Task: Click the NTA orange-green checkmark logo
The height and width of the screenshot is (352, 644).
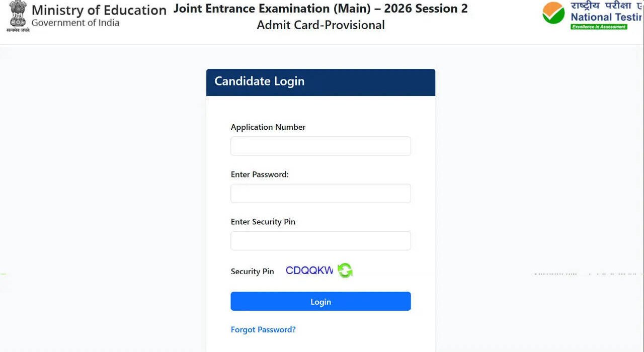Action: [x=553, y=13]
